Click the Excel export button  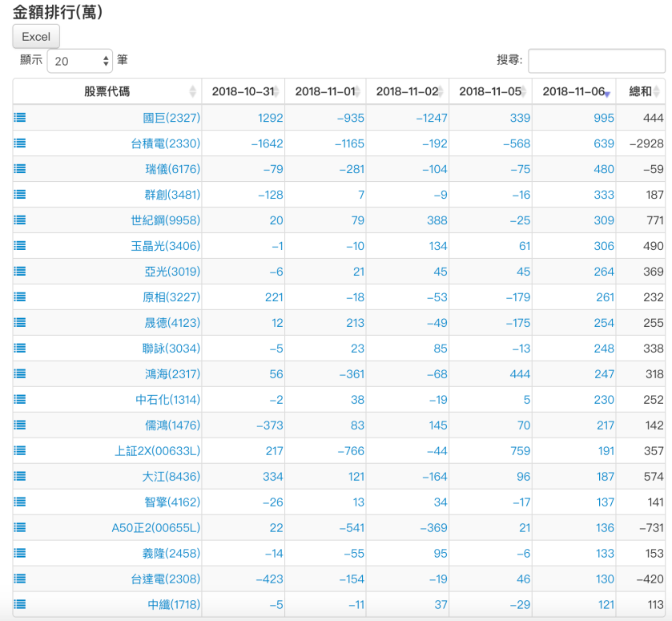35,36
